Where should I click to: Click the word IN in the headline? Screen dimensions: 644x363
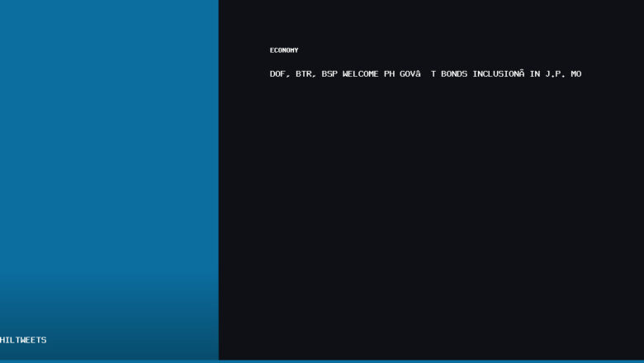(x=535, y=74)
